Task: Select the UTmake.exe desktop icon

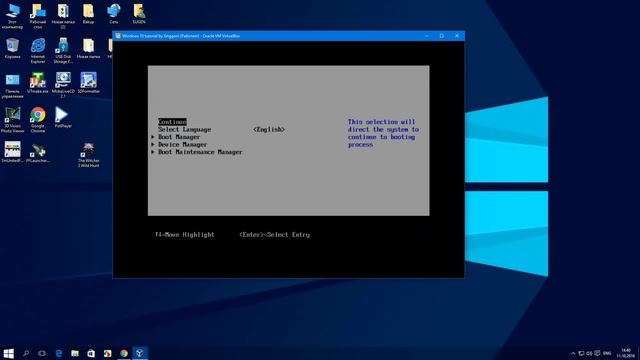Action: pos(38,83)
